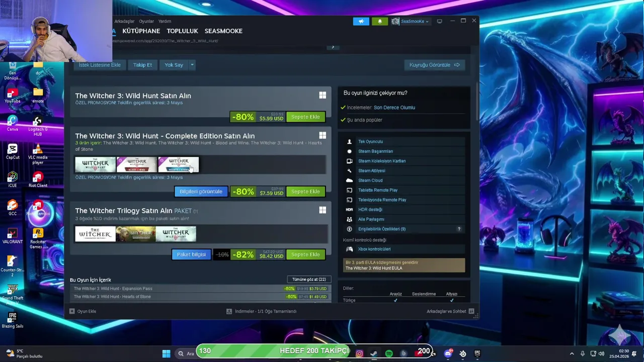This screenshot has width=644, height=362.
Task: Click the plus icon next to Oyun Ekle
Action: coord(72,311)
